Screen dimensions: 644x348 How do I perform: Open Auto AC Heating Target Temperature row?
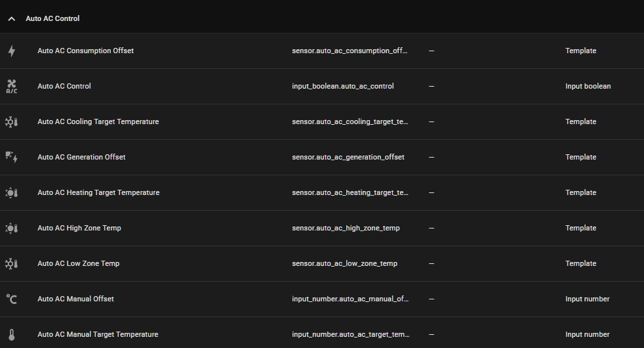[x=98, y=193]
